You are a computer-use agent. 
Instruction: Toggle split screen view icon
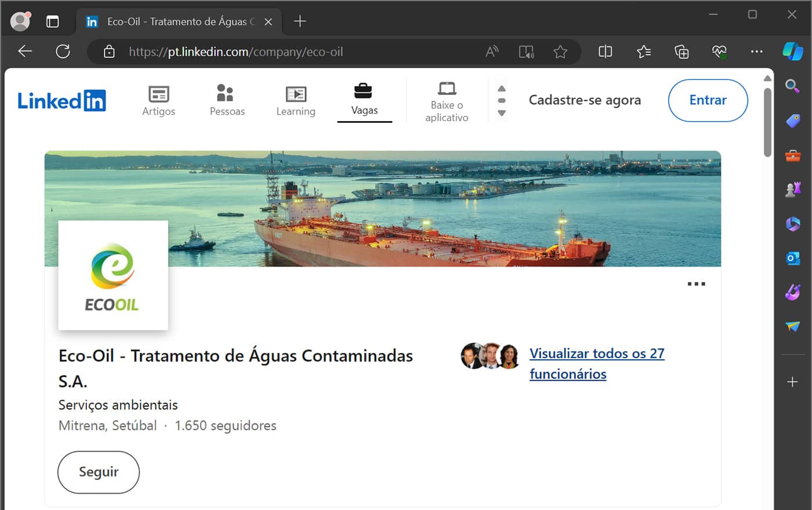605,52
